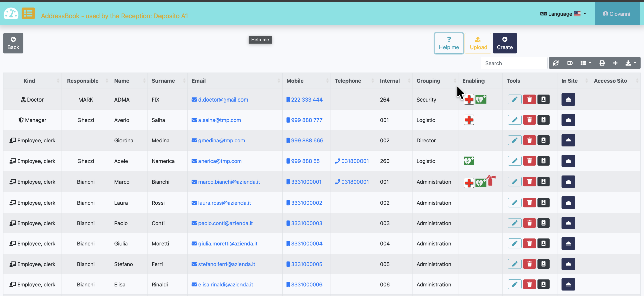This screenshot has width=644, height=296.
Task: Open the Giovanni user menu
Action: (618, 14)
